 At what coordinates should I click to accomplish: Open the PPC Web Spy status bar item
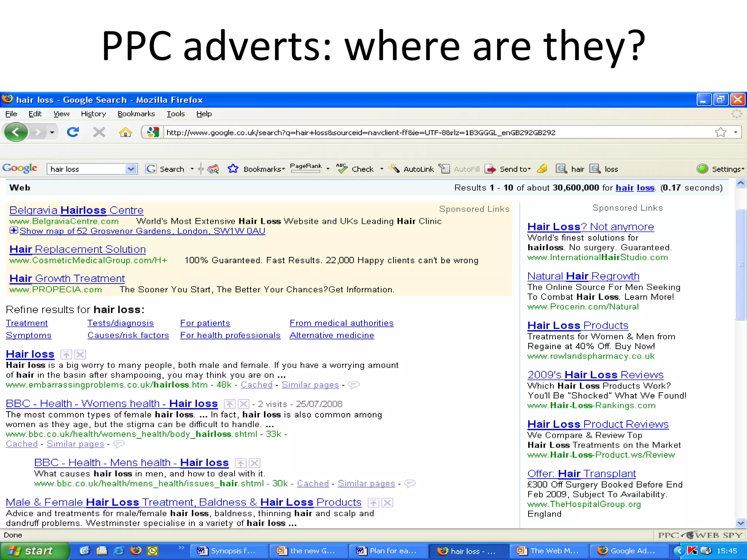coord(700,535)
